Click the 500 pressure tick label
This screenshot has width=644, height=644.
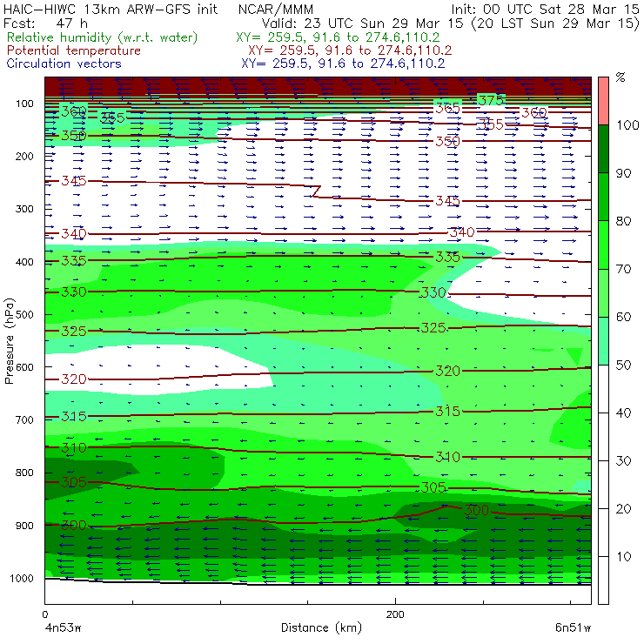click(24, 314)
